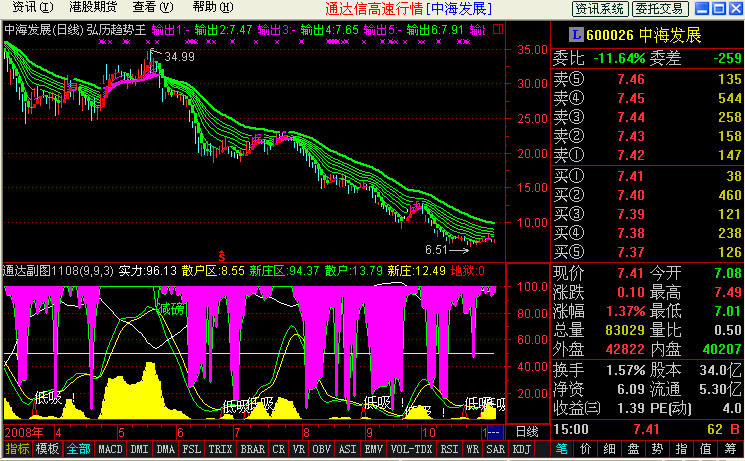This screenshot has height=461, width=745.
Task: Switch to MACD indicator
Action: pos(110,449)
